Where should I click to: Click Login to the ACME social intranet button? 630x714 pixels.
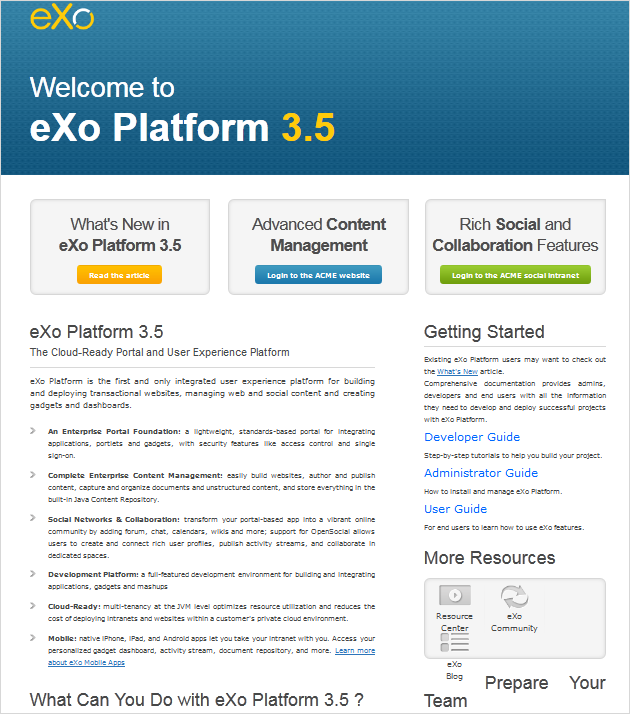tap(515, 275)
